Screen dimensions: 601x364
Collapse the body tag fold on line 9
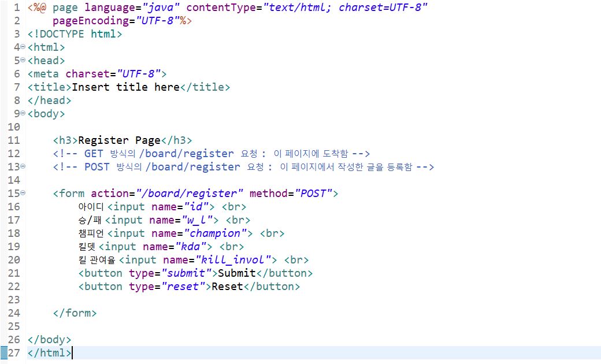(x=23, y=113)
